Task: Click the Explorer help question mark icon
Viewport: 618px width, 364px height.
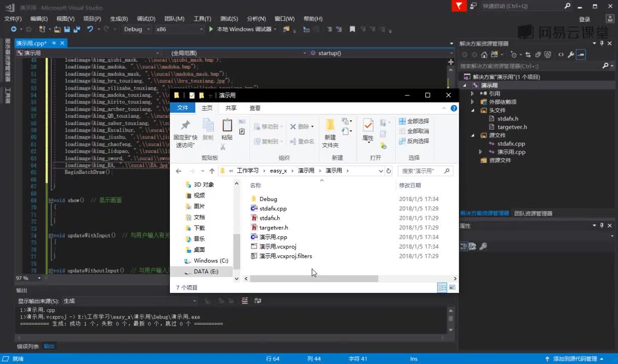Action: pyautogui.click(x=454, y=108)
